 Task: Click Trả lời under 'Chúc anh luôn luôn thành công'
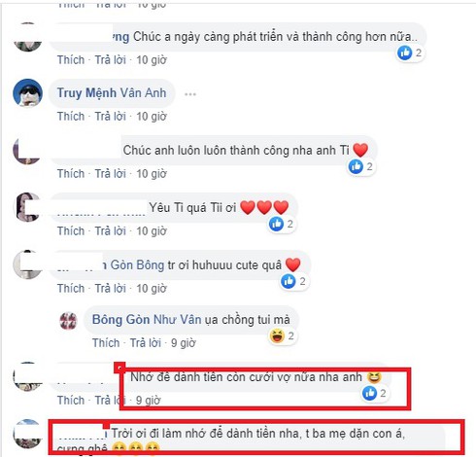[111, 174]
